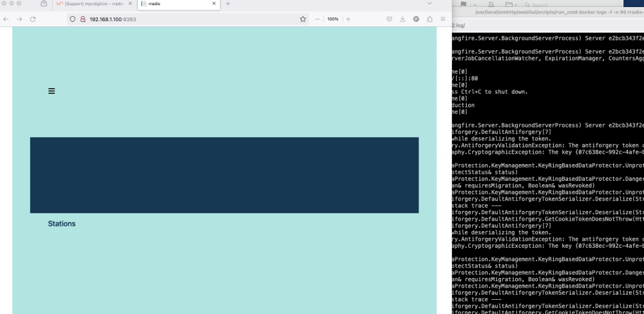Image resolution: width=644 pixels, height=314 pixels.
Task: Open a new tab with the plus button
Action: coord(228,4)
